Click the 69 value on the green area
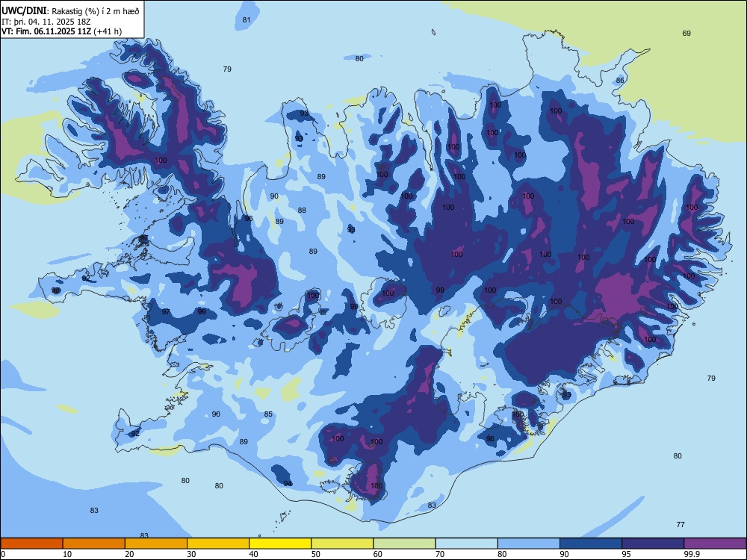 686,34
